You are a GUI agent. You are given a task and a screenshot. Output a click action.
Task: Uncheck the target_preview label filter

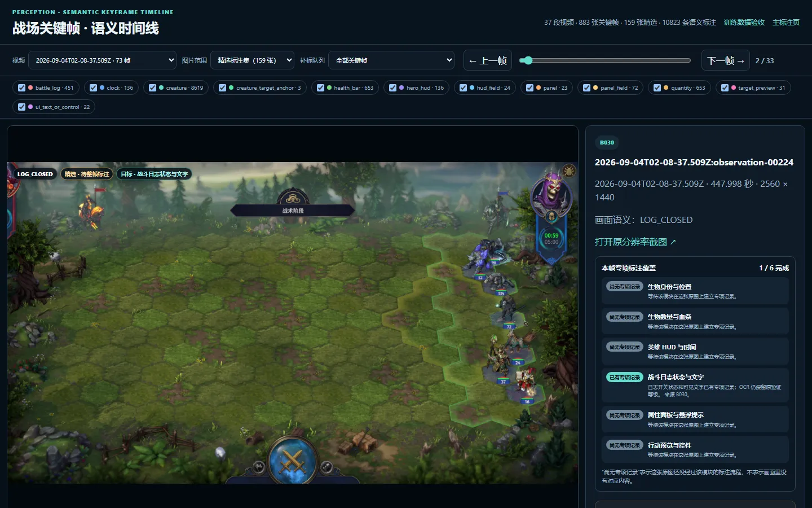point(725,88)
